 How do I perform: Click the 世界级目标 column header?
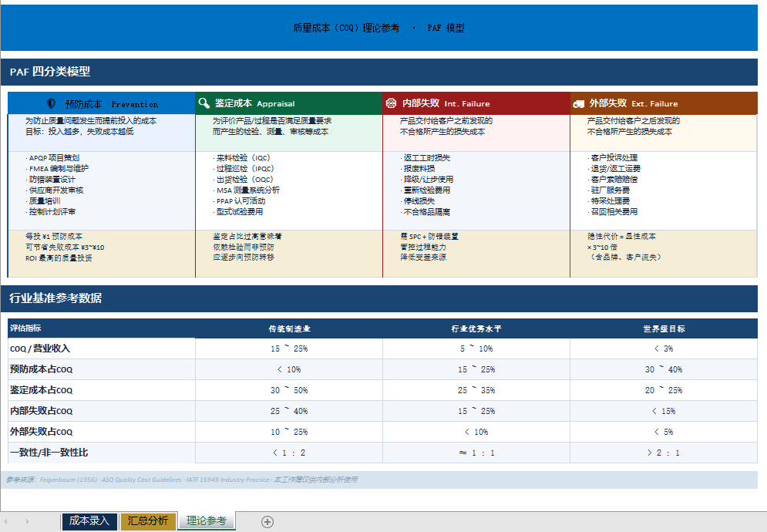(x=663, y=328)
